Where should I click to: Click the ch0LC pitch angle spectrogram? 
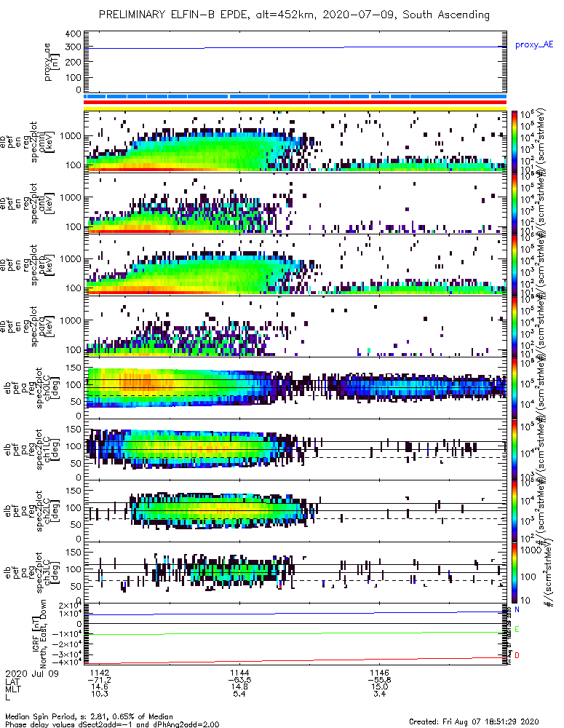(x=295, y=387)
